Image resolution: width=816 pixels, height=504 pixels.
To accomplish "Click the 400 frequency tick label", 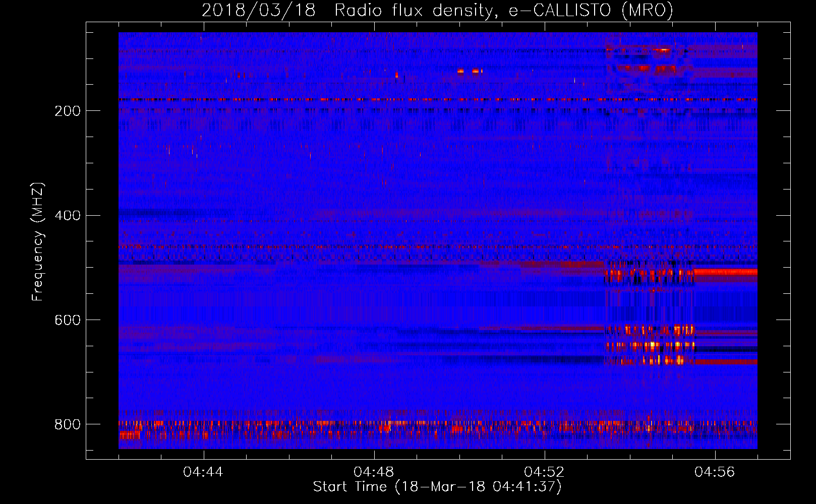I will click(x=68, y=216).
